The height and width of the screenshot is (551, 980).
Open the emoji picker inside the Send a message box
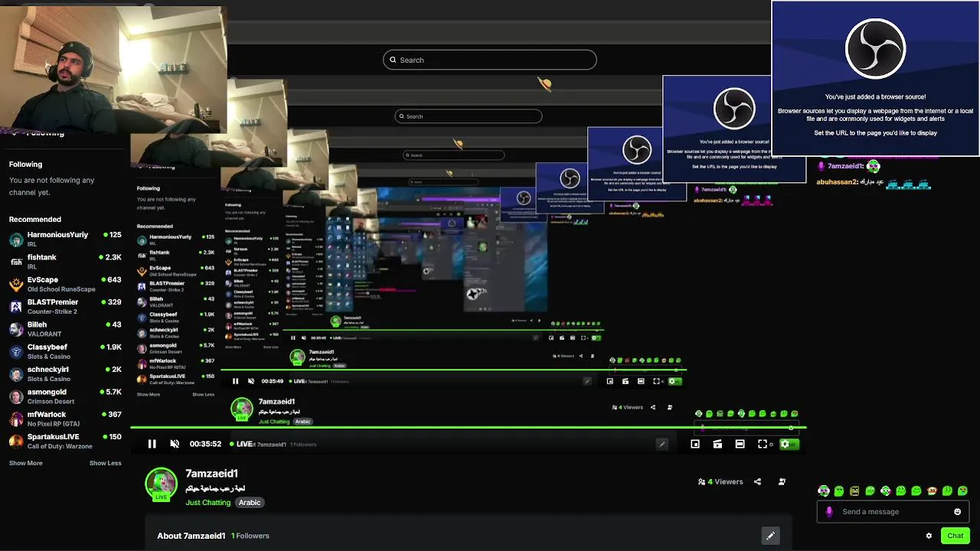pos(957,512)
